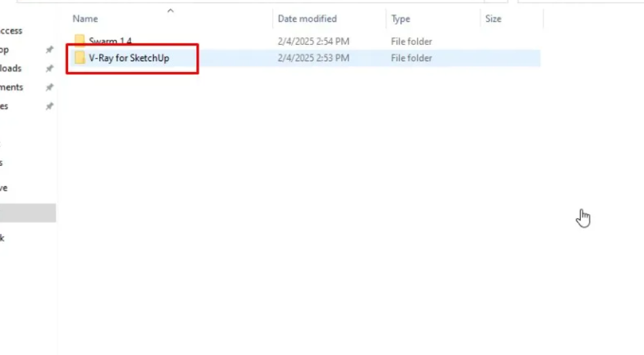Open Quick access in navigation pane
This screenshot has width=644, height=355.
tap(12, 31)
